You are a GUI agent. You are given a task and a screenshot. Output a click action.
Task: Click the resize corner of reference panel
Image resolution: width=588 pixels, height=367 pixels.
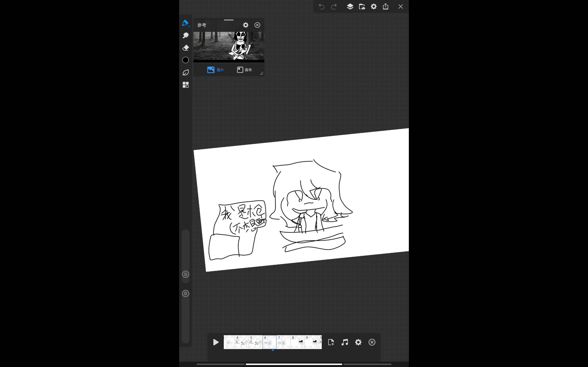pyautogui.click(x=261, y=73)
